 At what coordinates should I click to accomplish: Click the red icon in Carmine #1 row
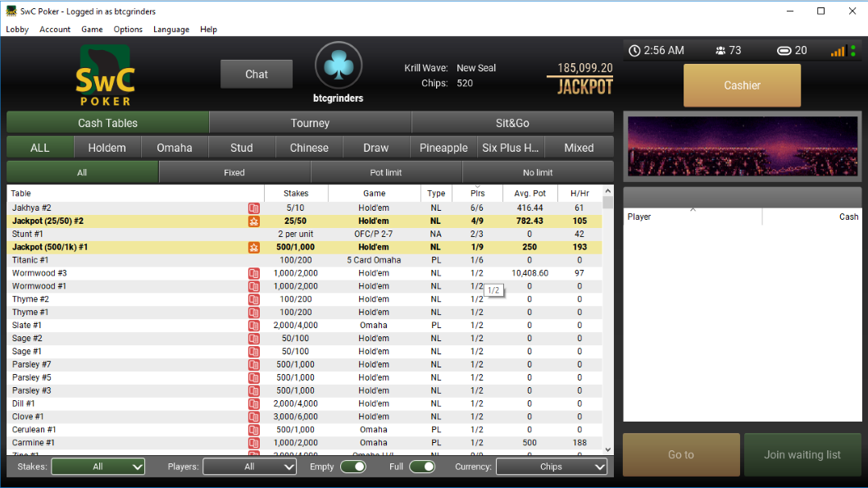pos(253,443)
